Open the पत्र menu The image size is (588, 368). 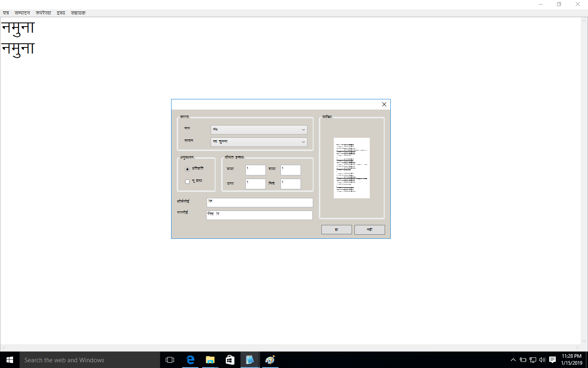tap(6, 13)
